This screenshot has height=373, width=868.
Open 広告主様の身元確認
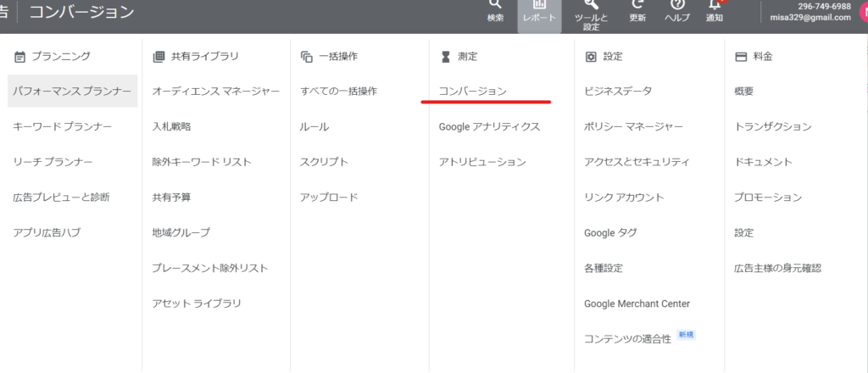pos(777,268)
